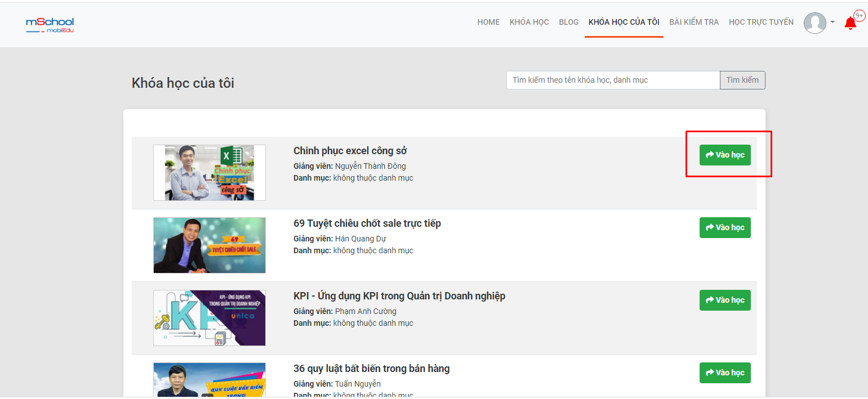Open title KPI - Ứng dụng KPI trong Quản trị Doanh nghiệp
This screenshot has height=399, width=868.
[x=399, y=296]
